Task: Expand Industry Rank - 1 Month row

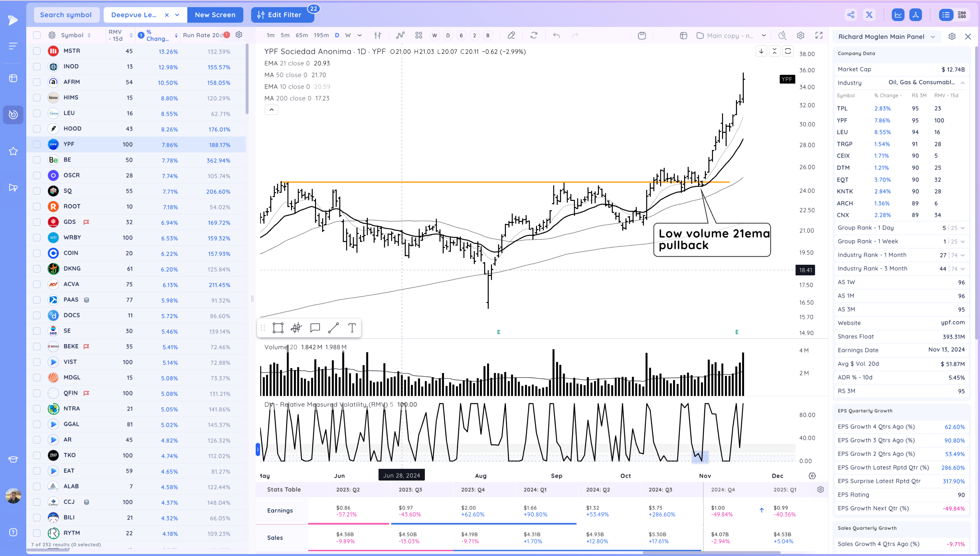Action: click(x=962, y=255)
